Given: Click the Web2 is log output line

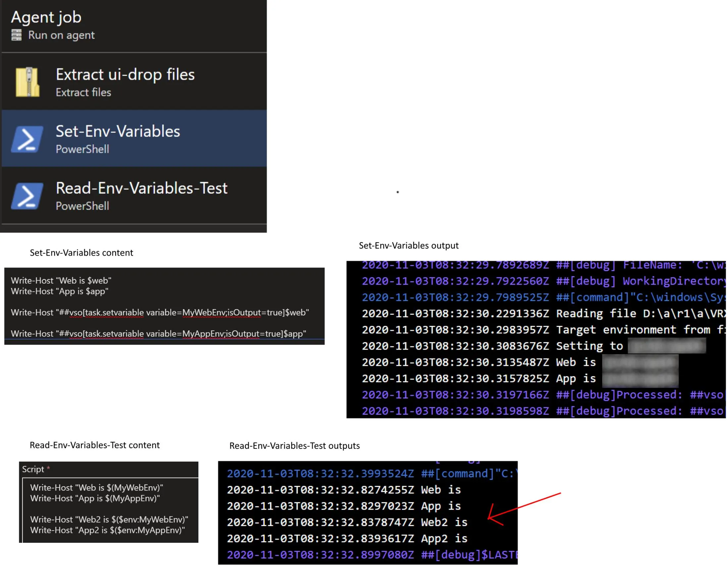Looking at the screenshot, I should click(347, 522).
